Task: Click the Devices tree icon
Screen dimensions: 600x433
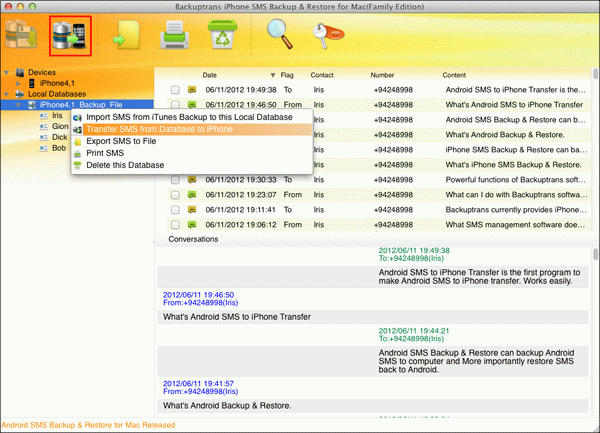Action: (x=20, y=72)
